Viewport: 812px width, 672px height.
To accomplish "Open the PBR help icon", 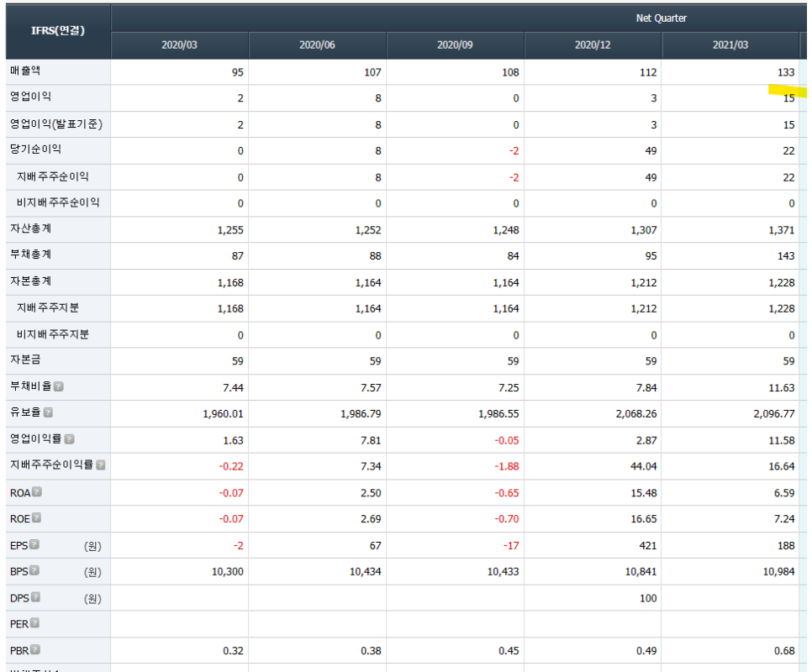I will (x=35, y=650).
